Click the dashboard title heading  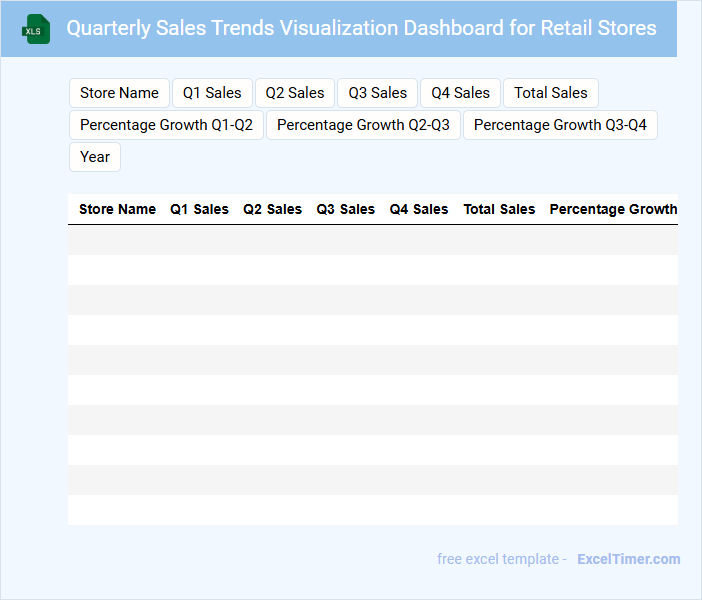pyautogui.click(x=361, y=28)
